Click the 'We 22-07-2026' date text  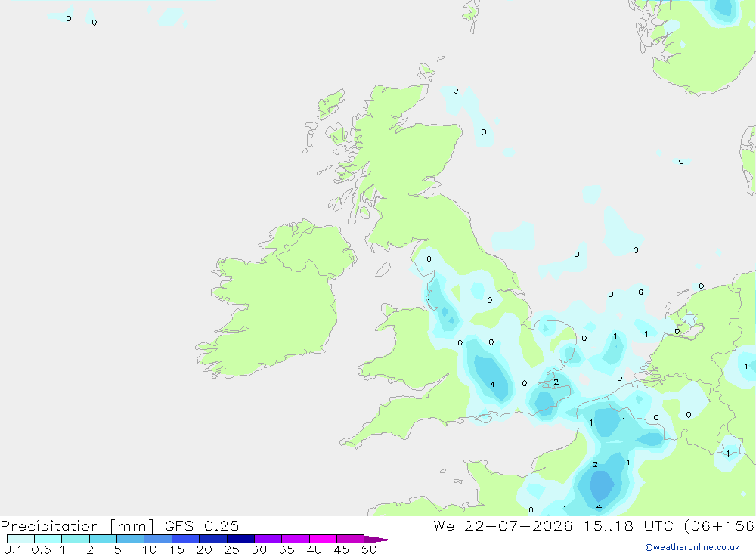[x=503, y=526]
